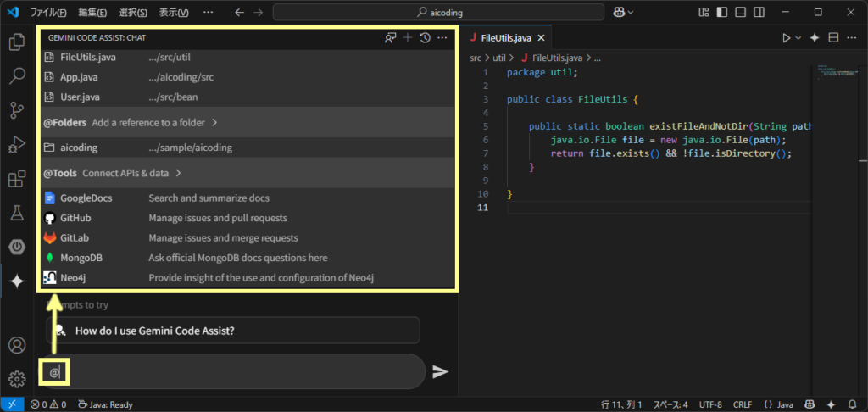Open the Source Control view
868x412 pixels.
click(x=17, y=111)
